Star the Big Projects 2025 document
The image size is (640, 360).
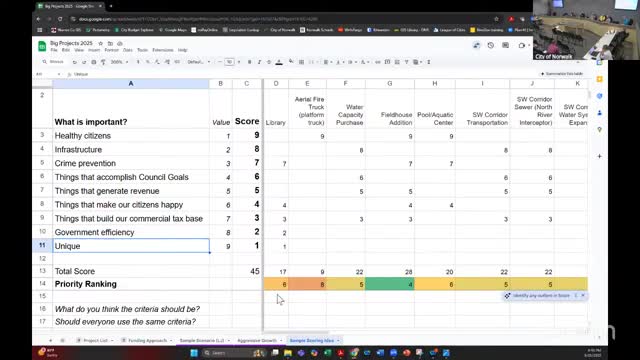click(x=101, y=43)
